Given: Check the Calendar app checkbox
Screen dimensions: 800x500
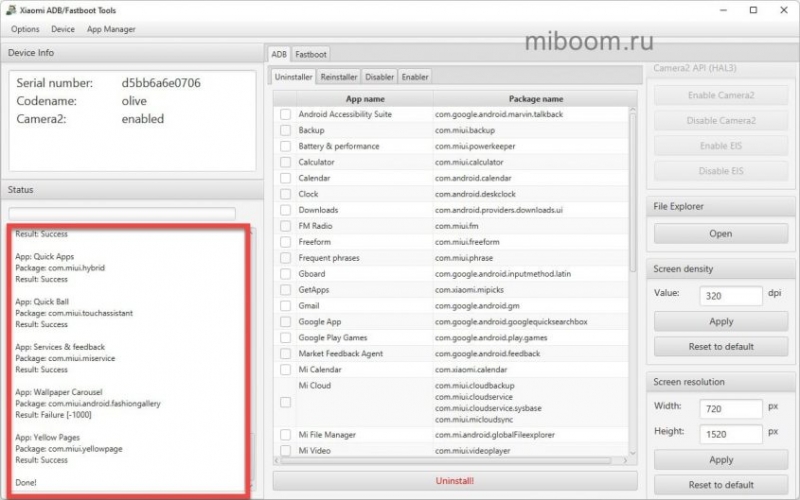Looking at the screenshot, I should point(286,178).
